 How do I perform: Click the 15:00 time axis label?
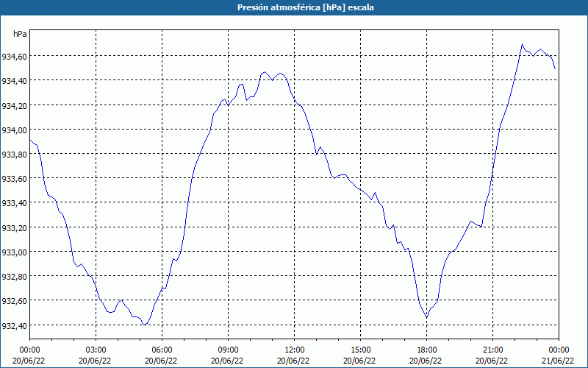pyautogui.click(x=360, y=350)
